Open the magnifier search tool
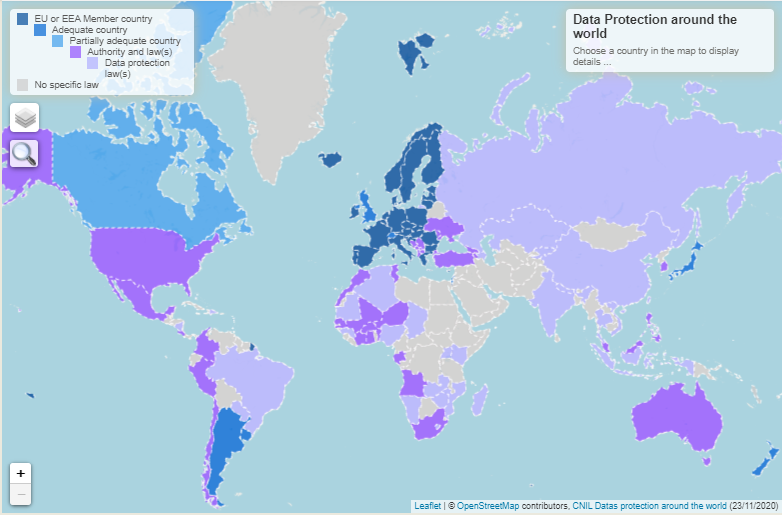This screenshot has width=782, height=515. click(24, 154)
